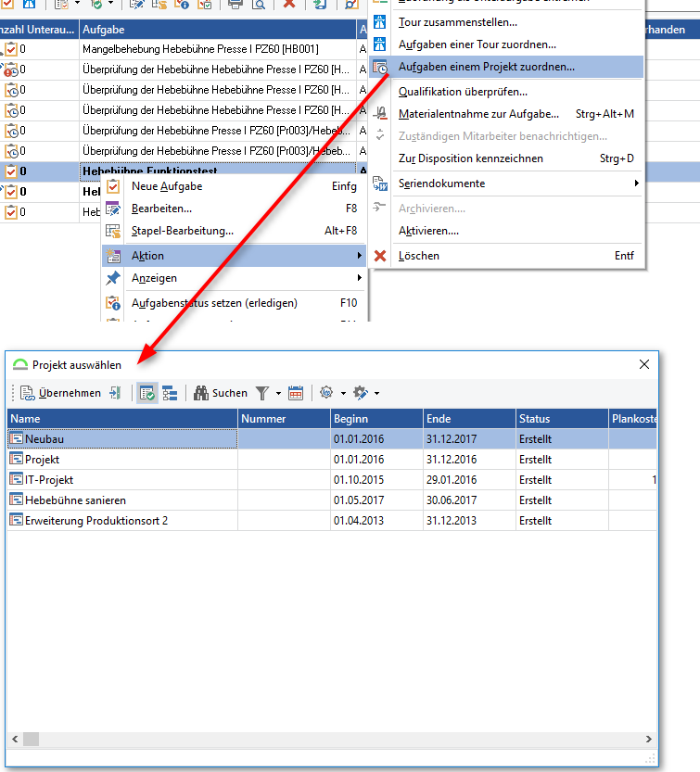Click the left arrow of the horizontal scrollbar

15,739
